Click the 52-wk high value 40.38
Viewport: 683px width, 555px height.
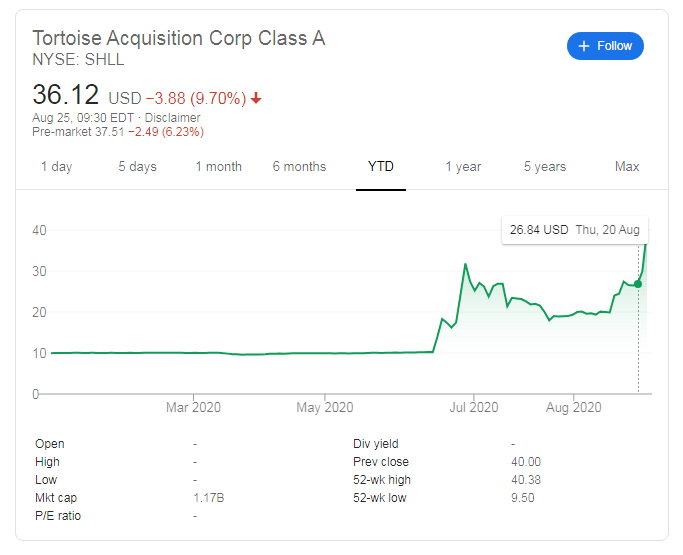tap(526, 480)
